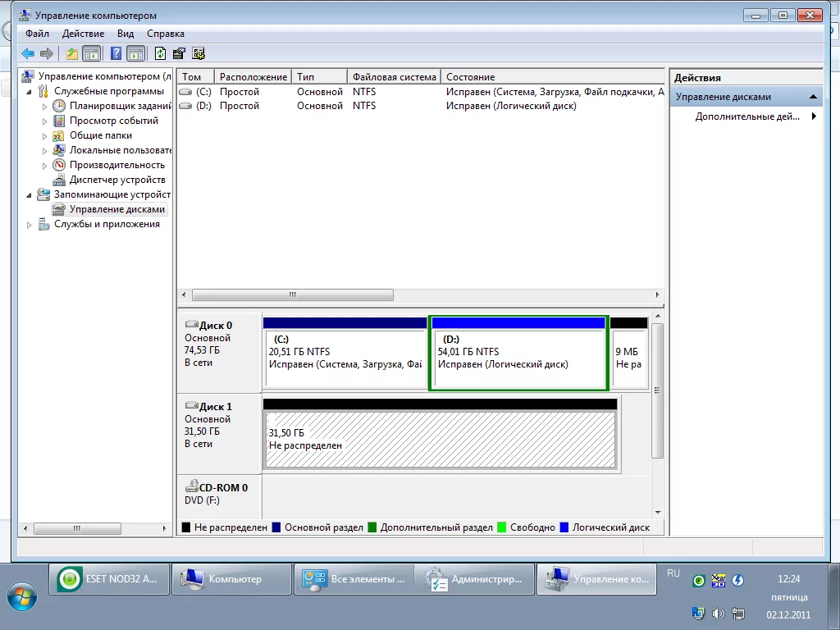This screenshot has width=840, height=630.
Task: Click the volume speaker icon in the tray
Action: pyautogui.click(x=718, y=614)
